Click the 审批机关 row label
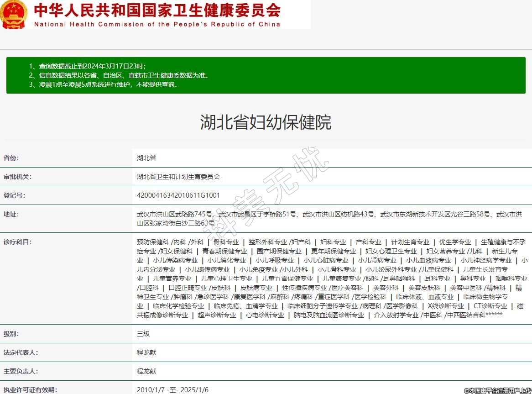The image size is (532, 394). [18, 177]
